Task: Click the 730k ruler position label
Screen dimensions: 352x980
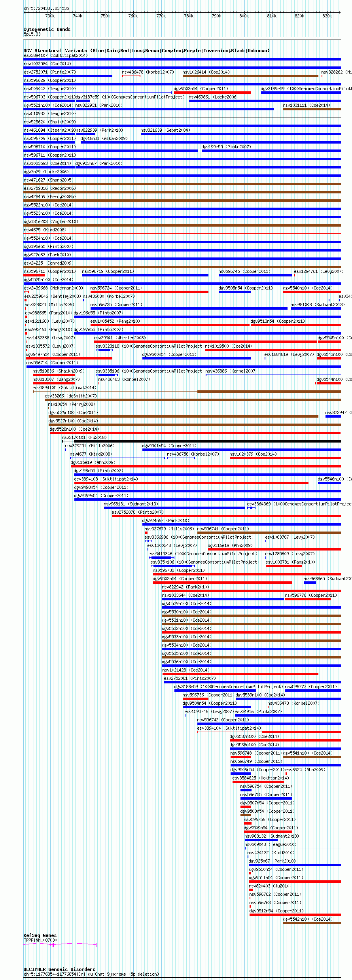Action: [50, 16]
